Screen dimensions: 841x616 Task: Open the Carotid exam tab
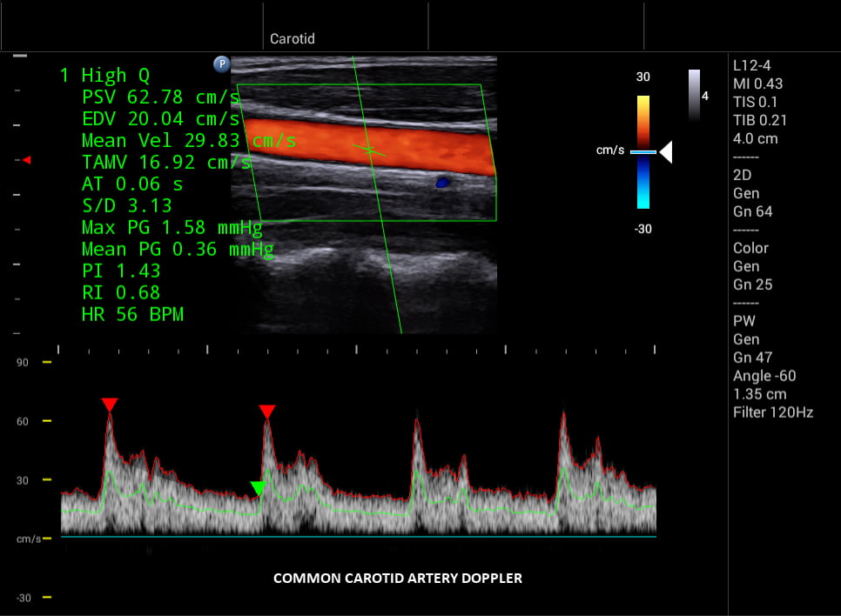[292, 39]
